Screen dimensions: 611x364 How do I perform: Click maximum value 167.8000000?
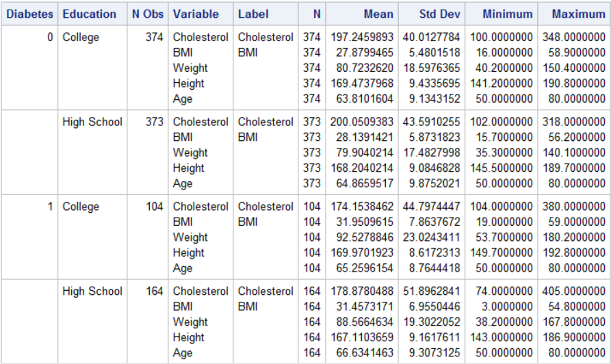(x=574, y=322)
